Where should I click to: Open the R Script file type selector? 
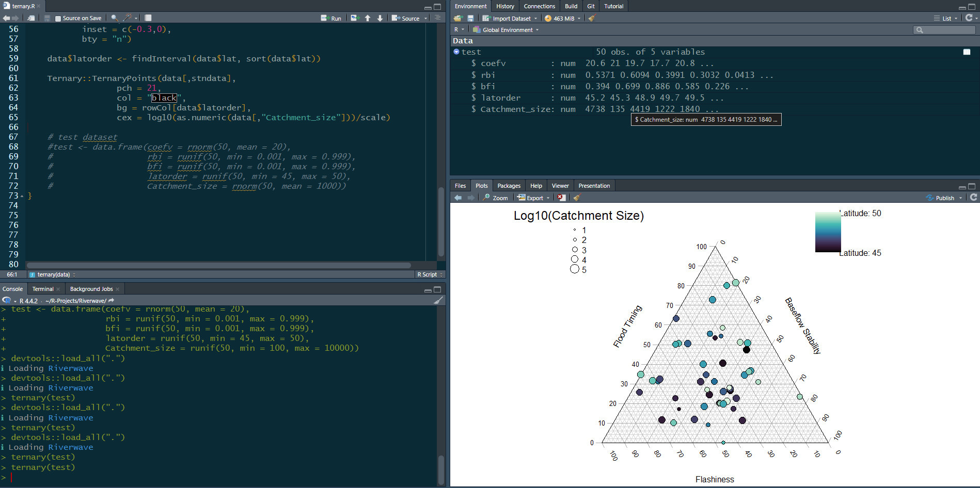click(x=430, y=274)
